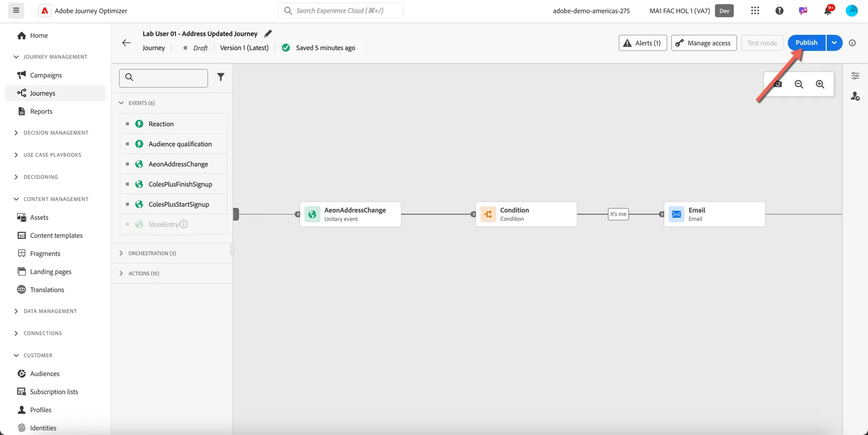868x435 pixels.
Task: Collapse Journey Management nav group
Action: (16, 57)
